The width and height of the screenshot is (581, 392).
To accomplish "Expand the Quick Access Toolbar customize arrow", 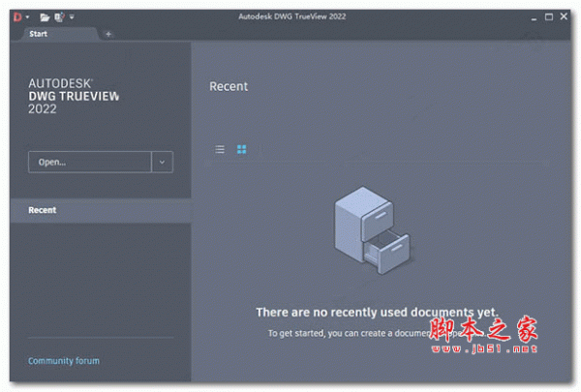I will (x=72, y=16).
